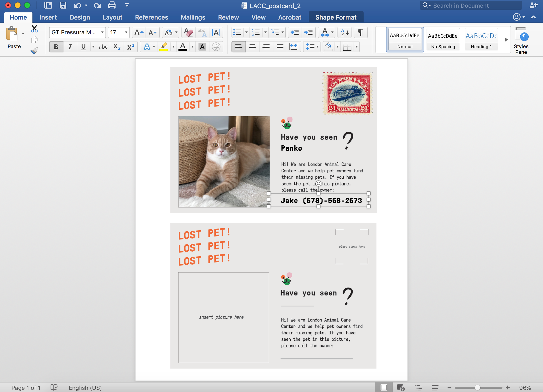Apply the Heading 1 style
Screen dimensions: 543x392
click(x=481, y=40)
